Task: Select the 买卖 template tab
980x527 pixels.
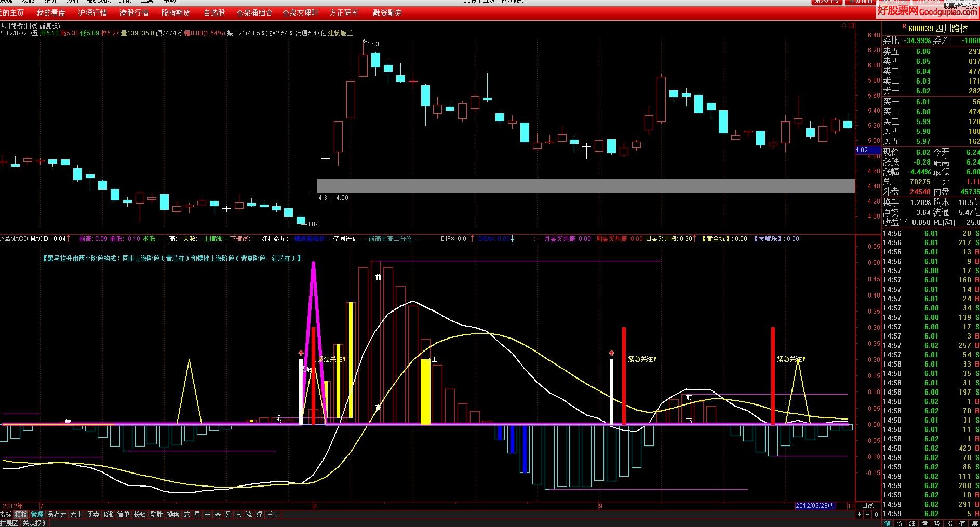Action: (93, 515)
